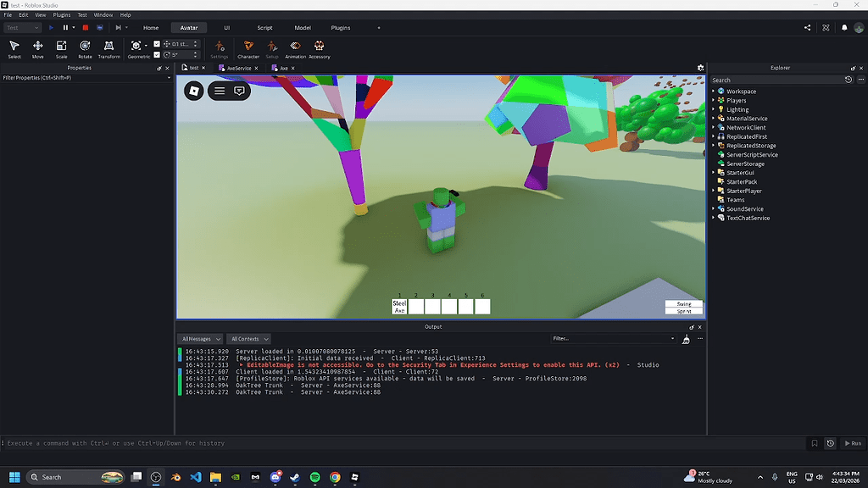
Task: Activate the Move tool
Action: pyautogui.click(x=37, y=48)
